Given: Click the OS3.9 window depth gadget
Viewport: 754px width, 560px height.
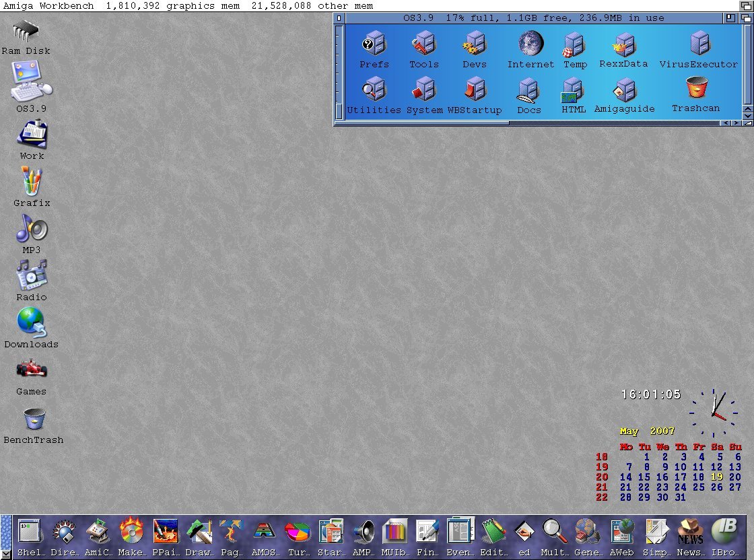Looking at the screenshot, I should pos(746,17).
